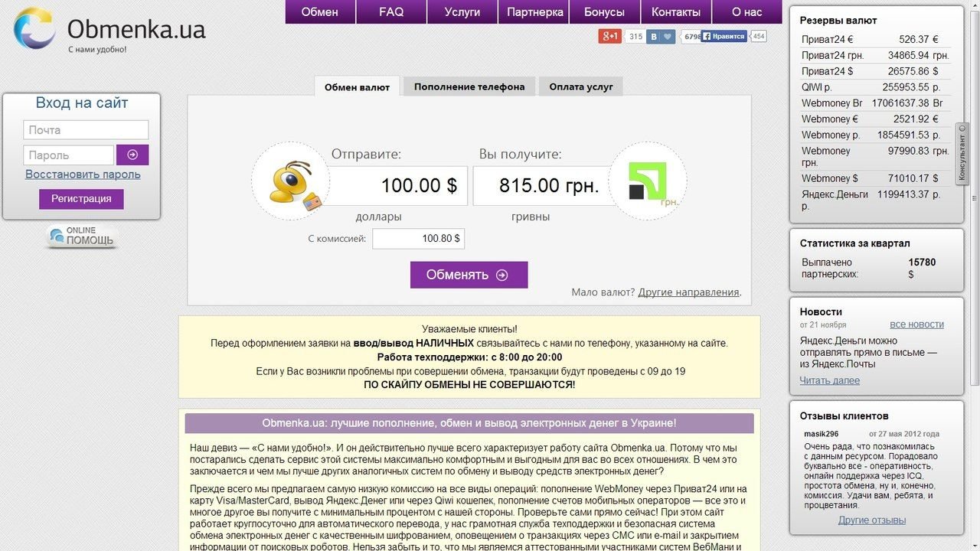The height and width of the screenshot is (551, 980).
Task: Focus the Почта email field
Action: (x=86, y=130)
